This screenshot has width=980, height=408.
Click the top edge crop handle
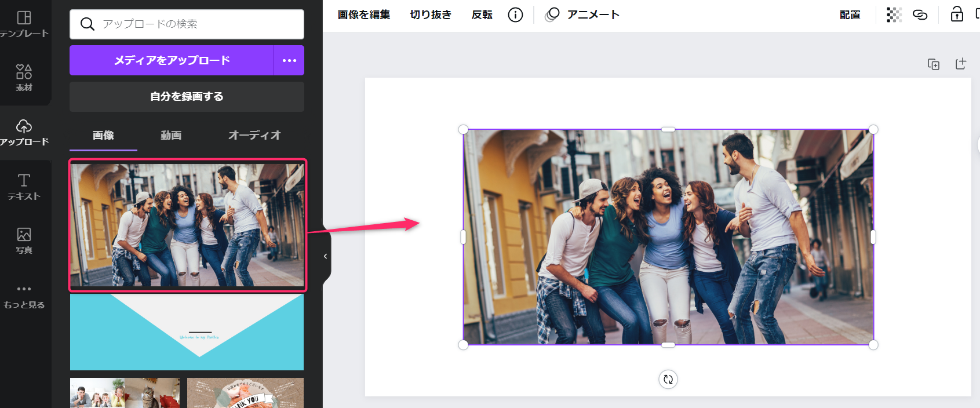668,129
